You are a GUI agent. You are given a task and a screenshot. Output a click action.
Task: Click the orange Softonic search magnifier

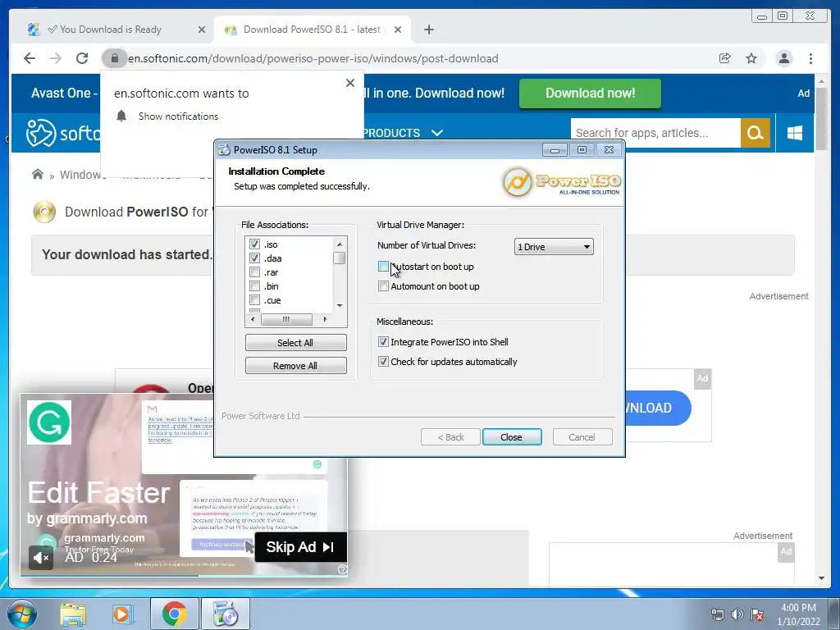(755, 133)
